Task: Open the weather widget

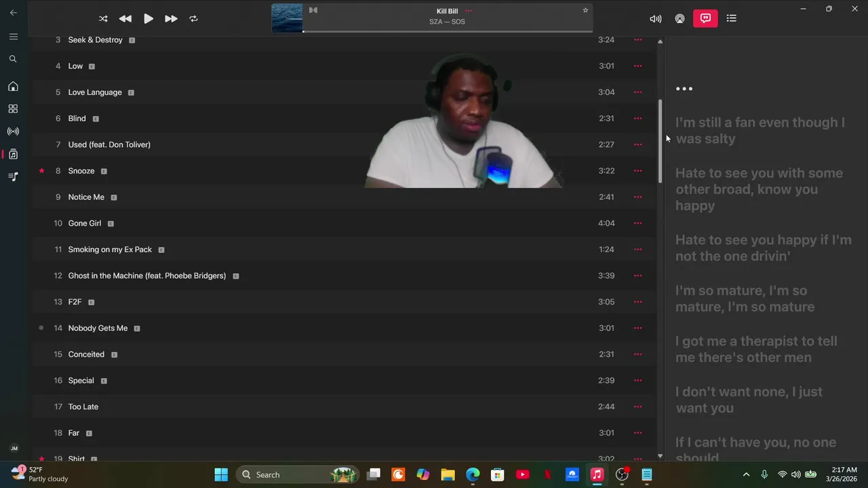Action: point(41,474)
